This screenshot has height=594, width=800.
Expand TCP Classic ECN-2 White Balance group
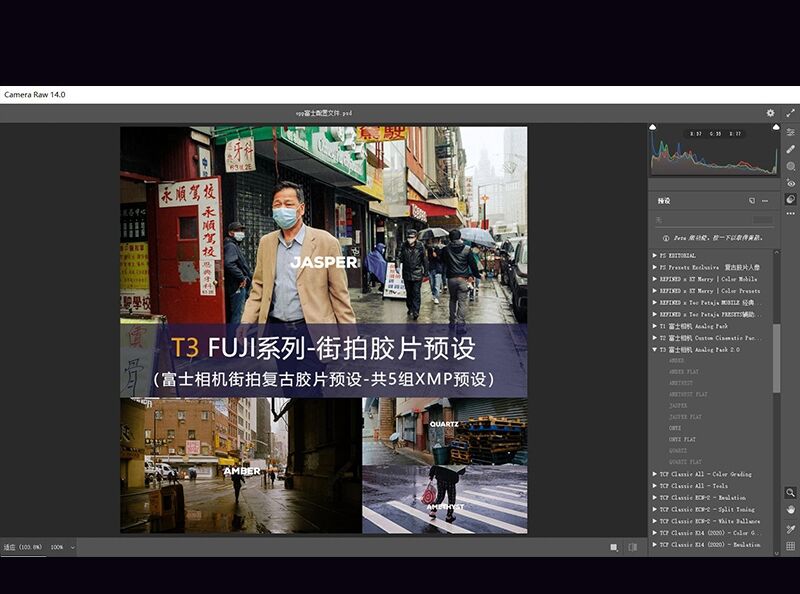[655, 521]
